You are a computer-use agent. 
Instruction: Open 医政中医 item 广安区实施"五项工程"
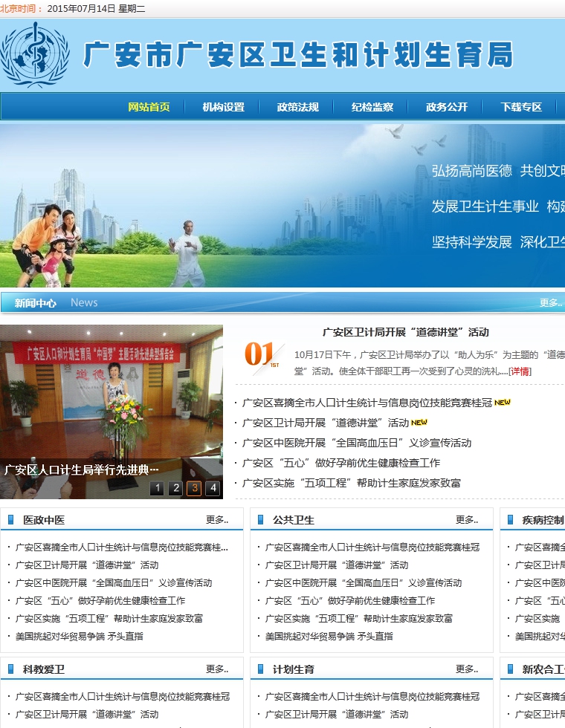click(x=109, y=618)
